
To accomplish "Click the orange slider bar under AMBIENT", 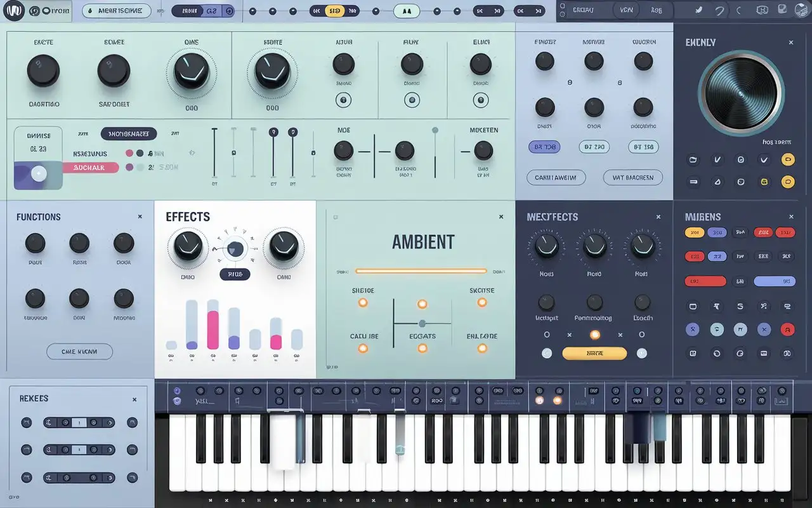I will pos(421,271).
